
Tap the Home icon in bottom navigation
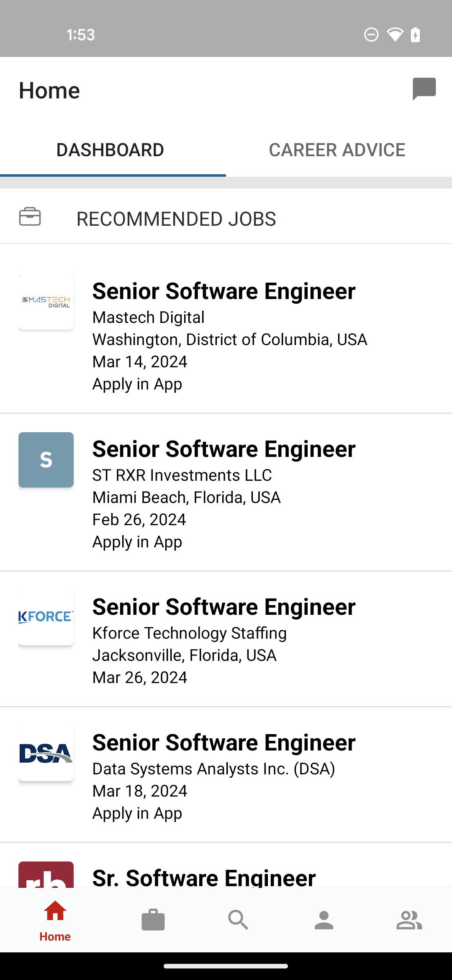(55, 921)
